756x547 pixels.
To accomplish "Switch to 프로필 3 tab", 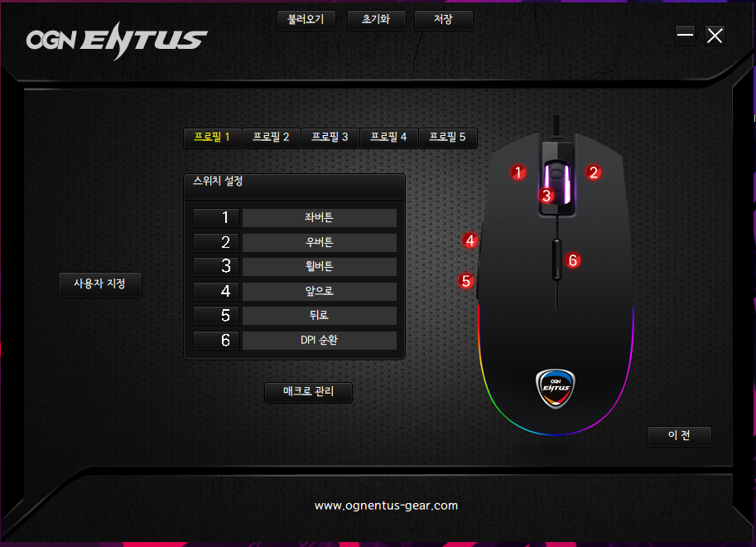I will point(330,138).
